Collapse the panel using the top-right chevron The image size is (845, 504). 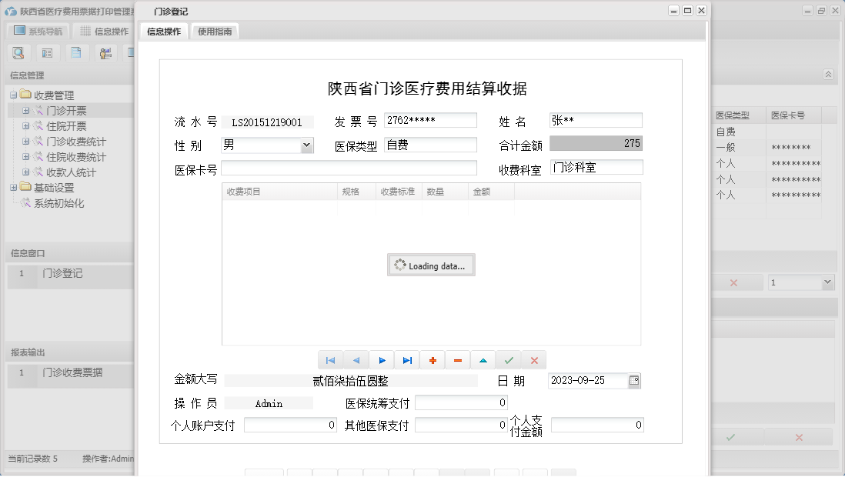[x=828, y=75]
